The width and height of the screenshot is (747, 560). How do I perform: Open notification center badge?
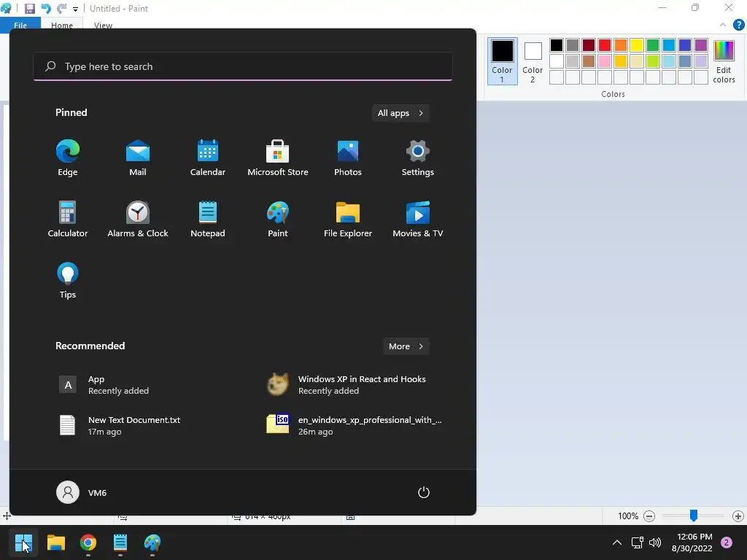tap(727, 542)
